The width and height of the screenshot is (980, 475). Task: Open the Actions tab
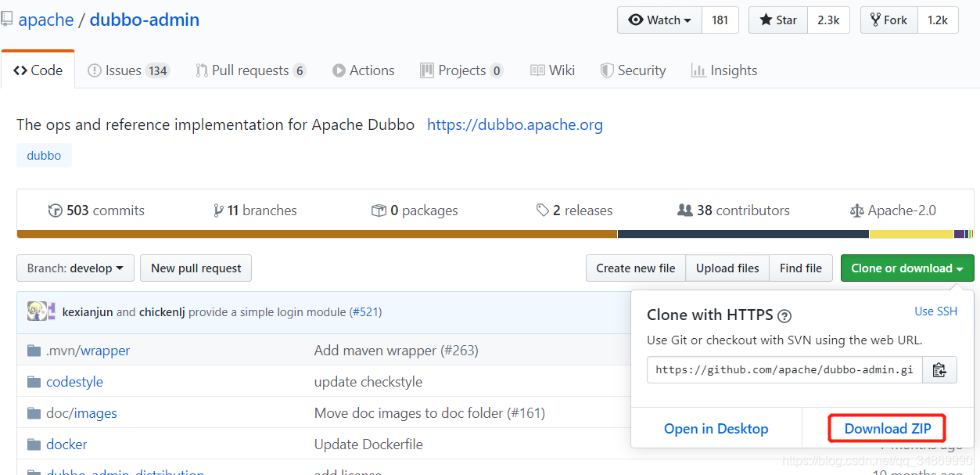363,70
